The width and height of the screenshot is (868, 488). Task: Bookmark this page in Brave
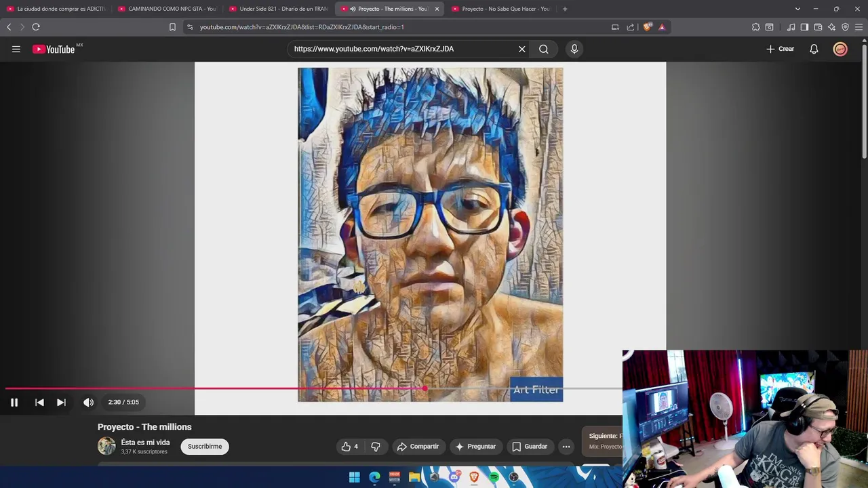click(172, 27)
